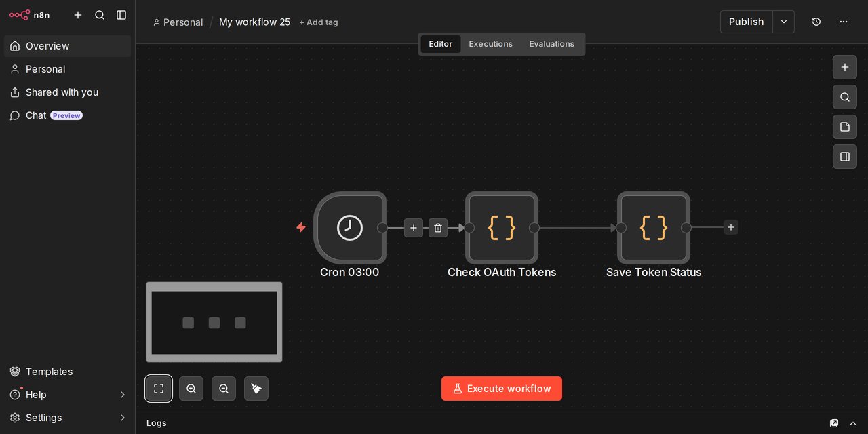Viewport: 868px width, 434px height.
Task: Switch to the Evaluations tab
Action: point(551,44)
